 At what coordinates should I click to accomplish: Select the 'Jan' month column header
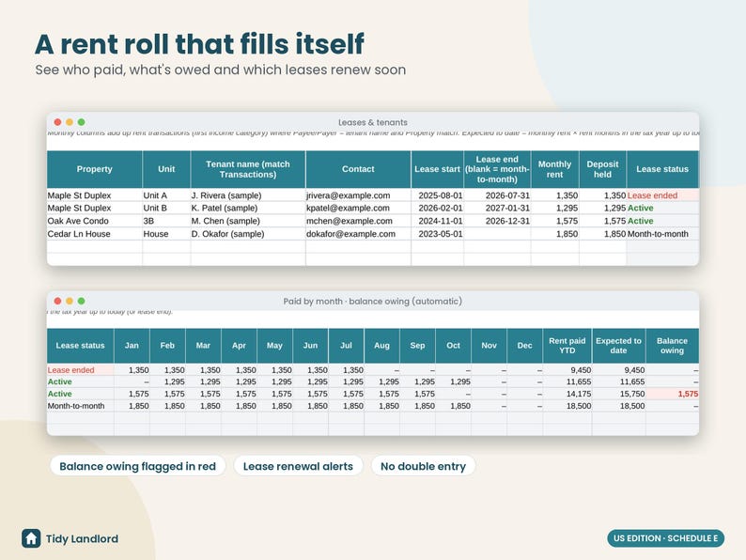[x=132, y=346]
